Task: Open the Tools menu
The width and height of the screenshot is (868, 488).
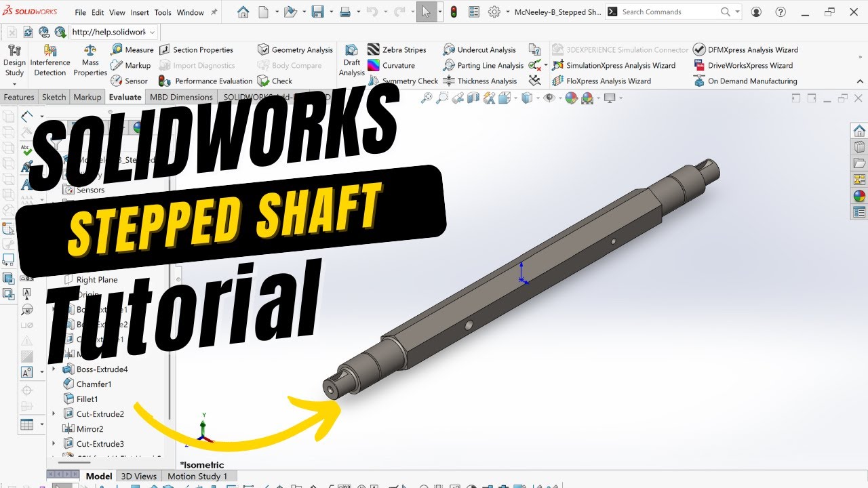Action: [163, 12]
